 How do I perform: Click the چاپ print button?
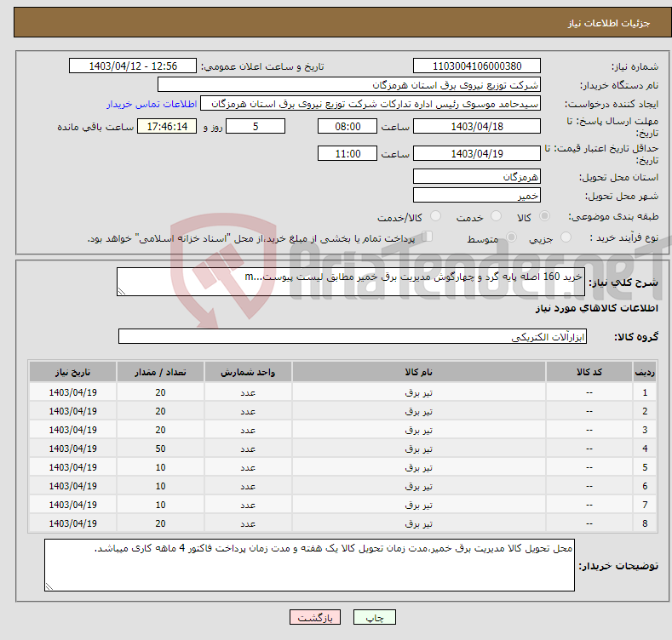point(374,617)
